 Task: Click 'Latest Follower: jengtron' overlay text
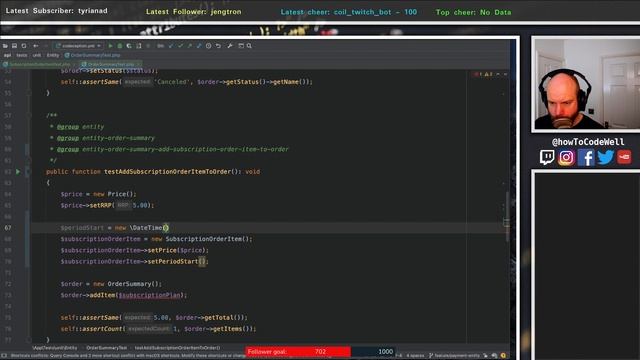[x=193, y=12]
